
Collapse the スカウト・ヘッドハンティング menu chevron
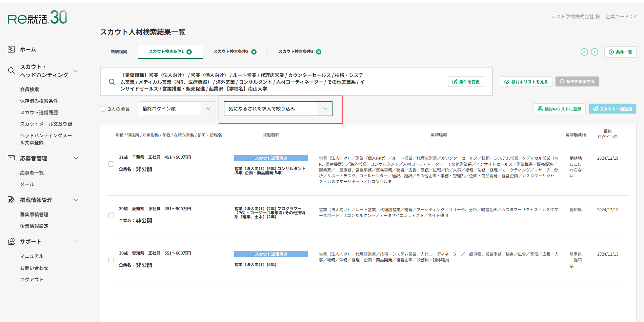tap(76, 71)
